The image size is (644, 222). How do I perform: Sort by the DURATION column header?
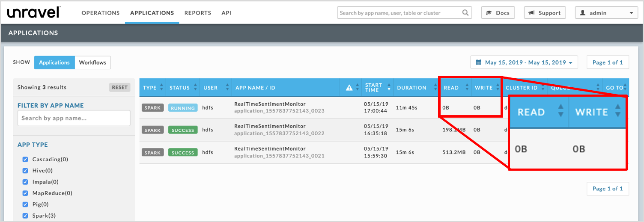click(x=411, y=88)
